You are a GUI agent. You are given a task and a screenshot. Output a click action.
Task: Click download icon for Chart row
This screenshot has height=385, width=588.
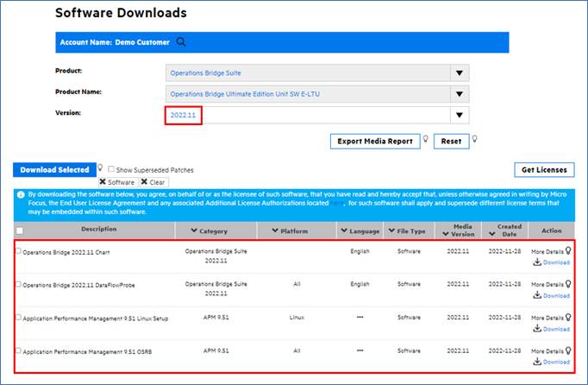[537, 262]
